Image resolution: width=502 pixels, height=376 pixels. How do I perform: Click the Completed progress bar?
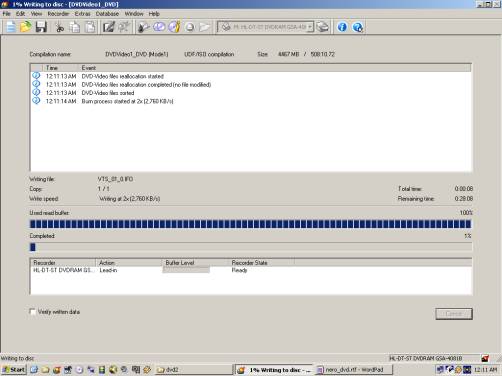pos(250,247)
